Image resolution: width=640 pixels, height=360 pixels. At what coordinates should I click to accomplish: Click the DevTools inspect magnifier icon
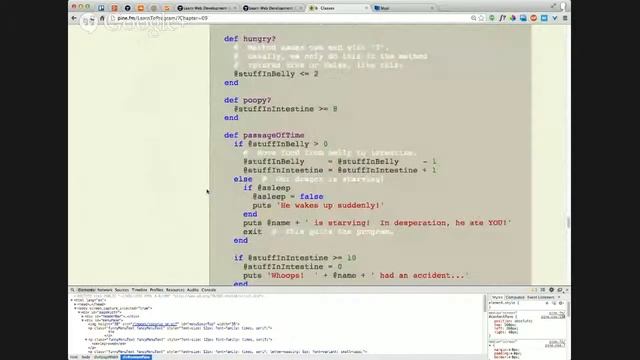point(73,290)
